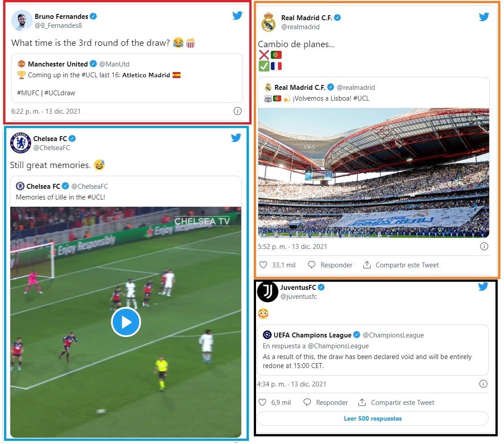
Task: Open the Lisbon stadium photo
Action: coord(373,173)
